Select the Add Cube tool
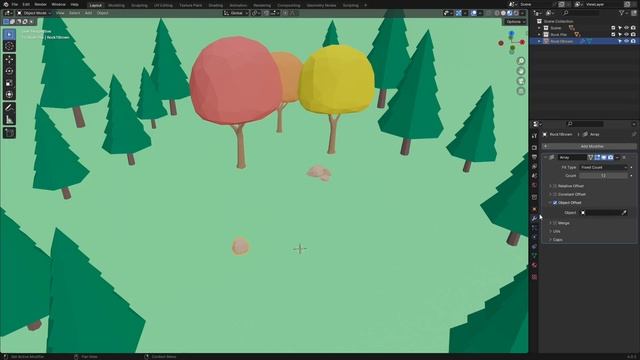 pos(9,133)
